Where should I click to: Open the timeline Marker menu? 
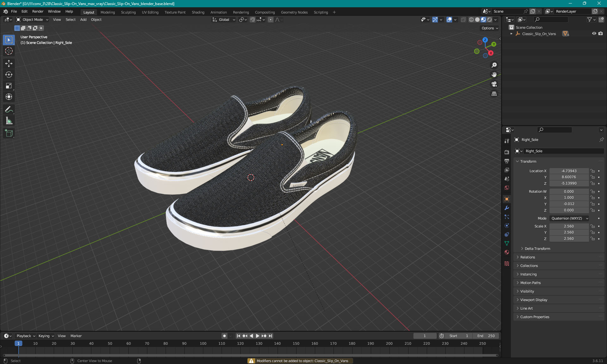[x=76, y=336]
